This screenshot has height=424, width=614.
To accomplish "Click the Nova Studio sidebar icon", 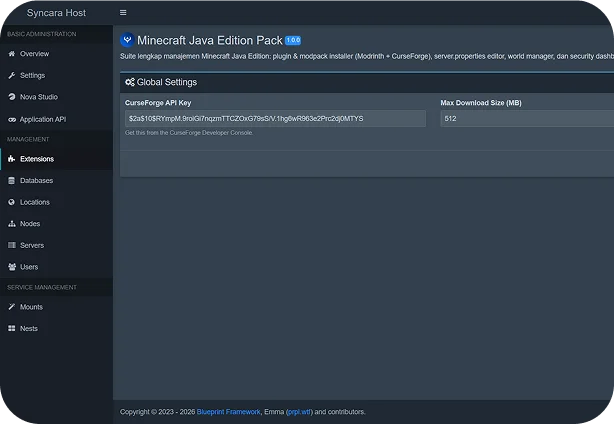I will coord(12,97).
